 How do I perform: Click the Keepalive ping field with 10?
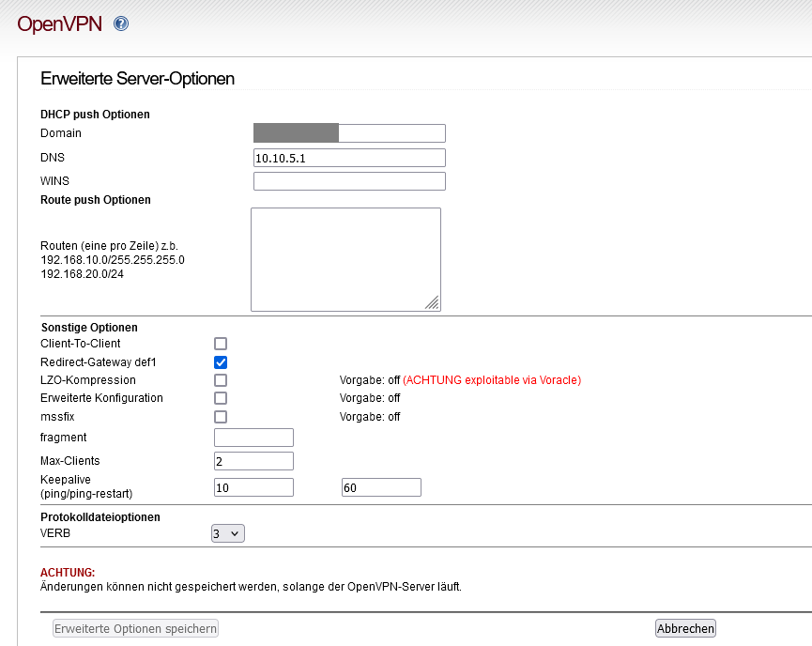[253, 487]
